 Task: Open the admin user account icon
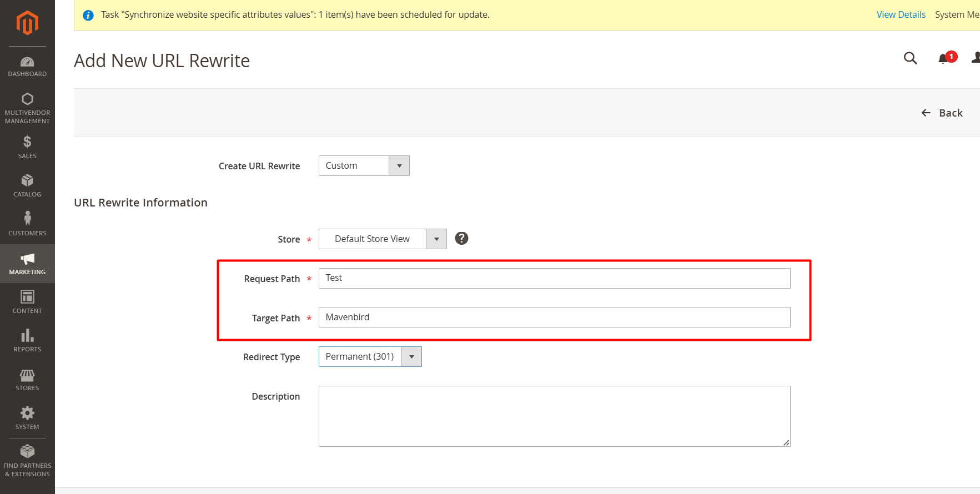tap(976, 58)
